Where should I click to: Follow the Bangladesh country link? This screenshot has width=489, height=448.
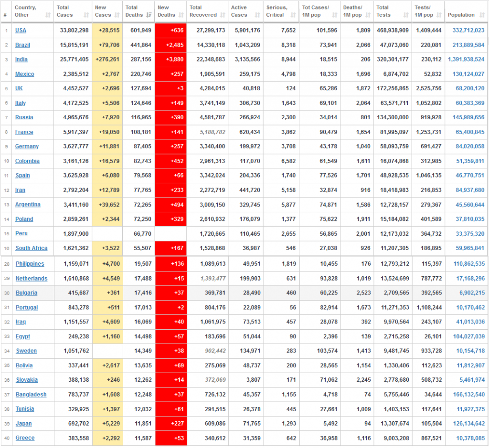[x=31, y=395]
